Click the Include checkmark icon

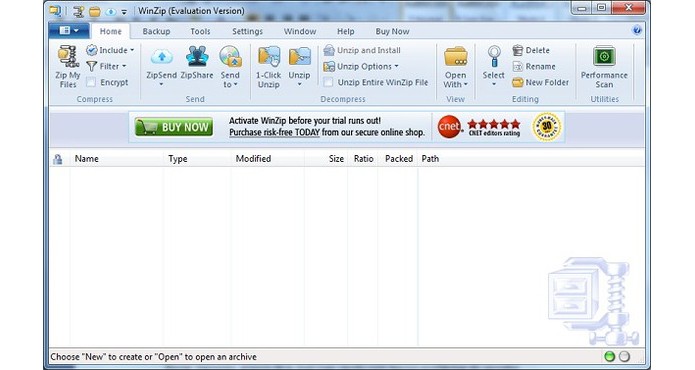tap(92, 50)
